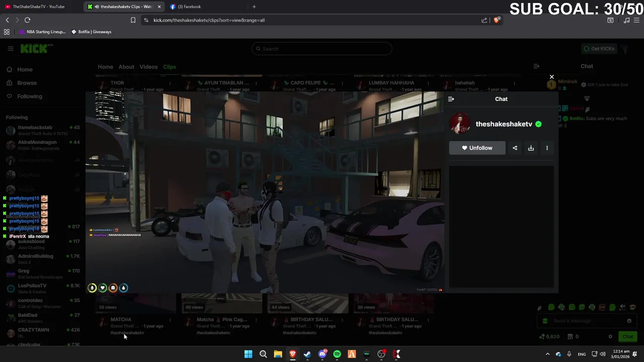Open options for Matcha Pink Cag clip
Screen dimensions: 644x362
click(x=256, y=320)
